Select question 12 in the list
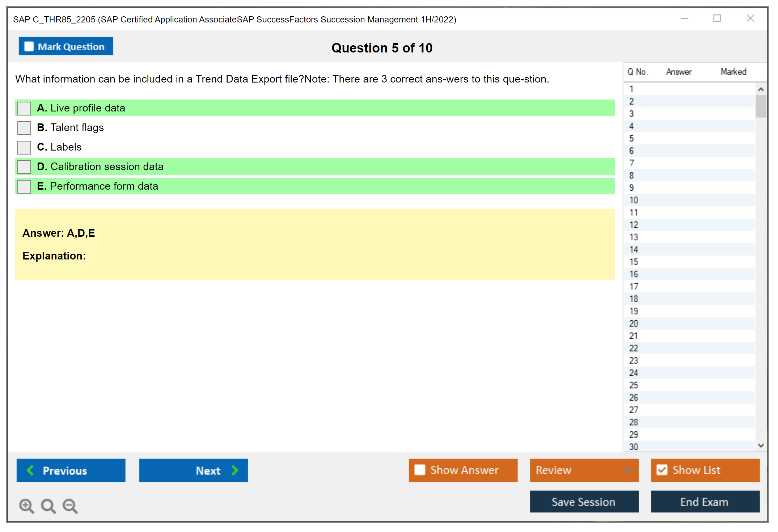The height and width of the screenshot is (532, 778). 634,225
